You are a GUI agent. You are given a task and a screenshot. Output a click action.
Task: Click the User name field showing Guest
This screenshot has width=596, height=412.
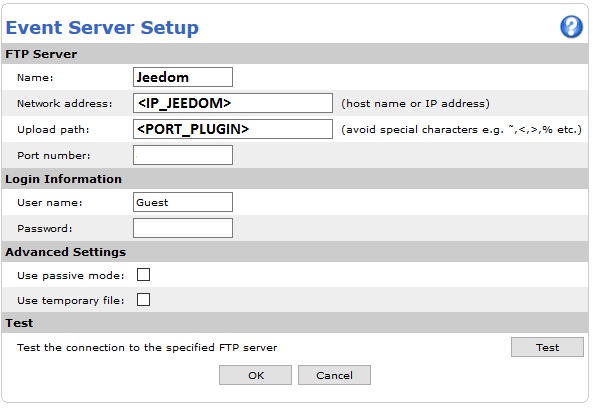click(183, 202)
